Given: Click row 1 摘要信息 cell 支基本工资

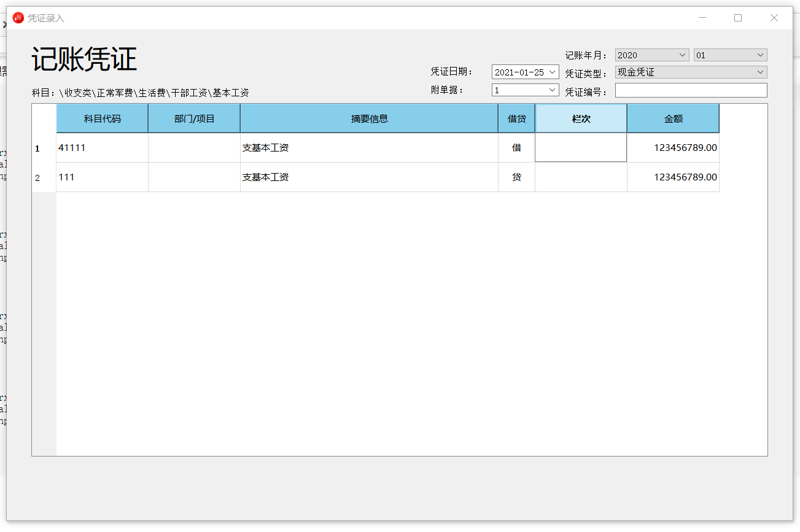Looking at the screenshot, I should point(369,148).
